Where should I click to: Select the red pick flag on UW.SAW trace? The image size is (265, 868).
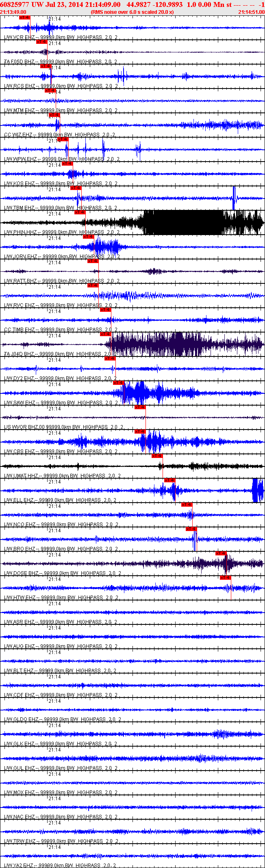click(119, 383)
